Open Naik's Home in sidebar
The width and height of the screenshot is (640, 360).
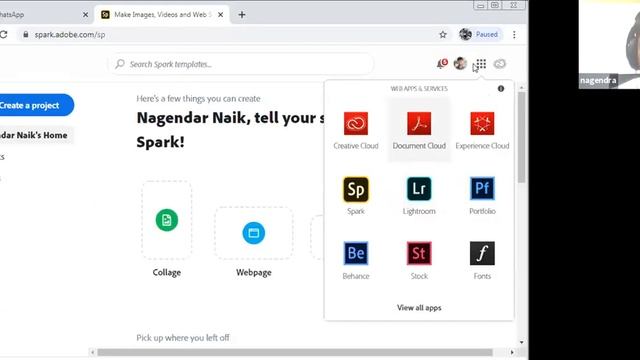[35, 135]
